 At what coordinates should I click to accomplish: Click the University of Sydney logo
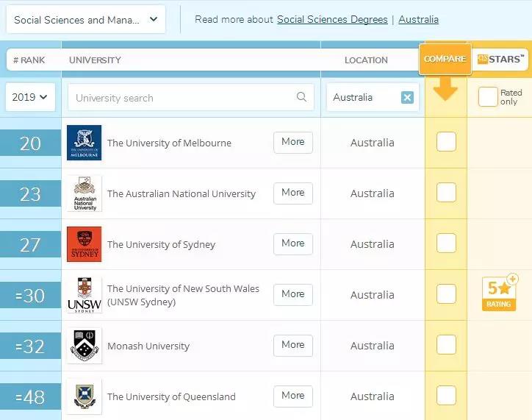click(x=85, y=244)
